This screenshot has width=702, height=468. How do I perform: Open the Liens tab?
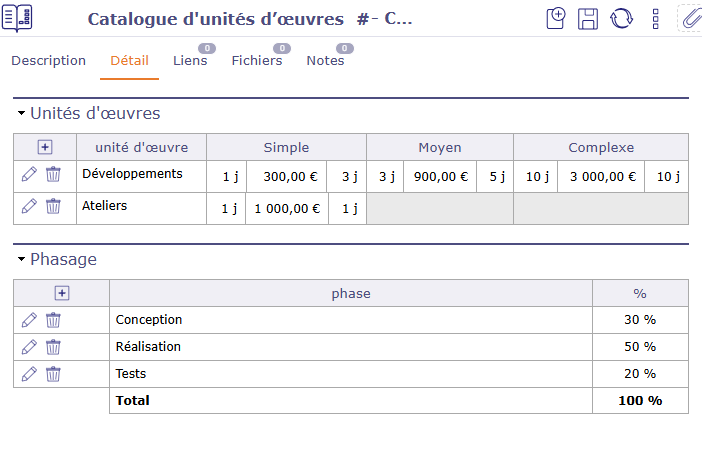(x=190, y=61)
